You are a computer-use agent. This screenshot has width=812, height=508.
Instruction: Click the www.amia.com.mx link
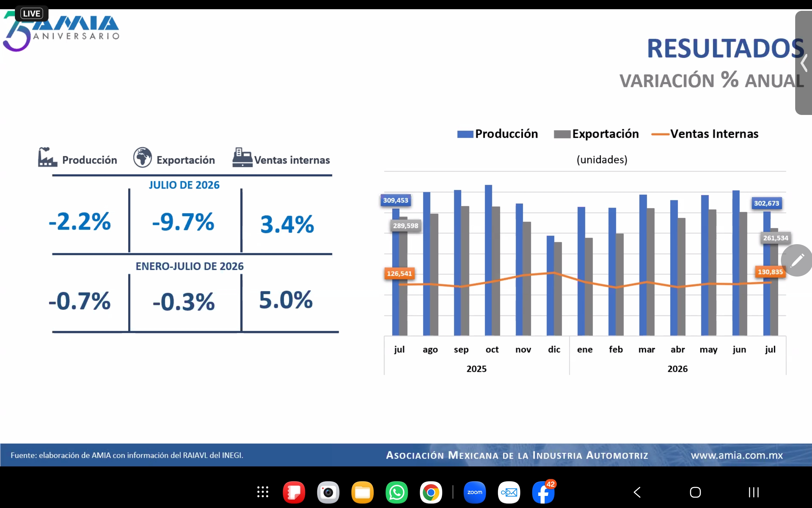tap(737, 455)
